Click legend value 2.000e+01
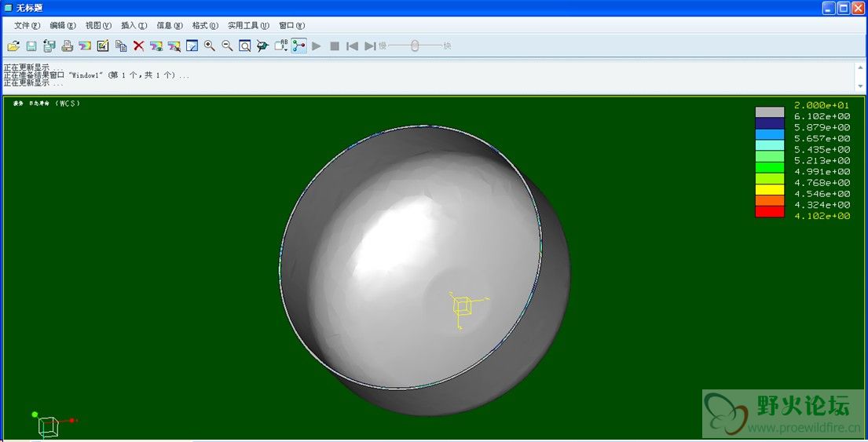 tap(822, 105)
